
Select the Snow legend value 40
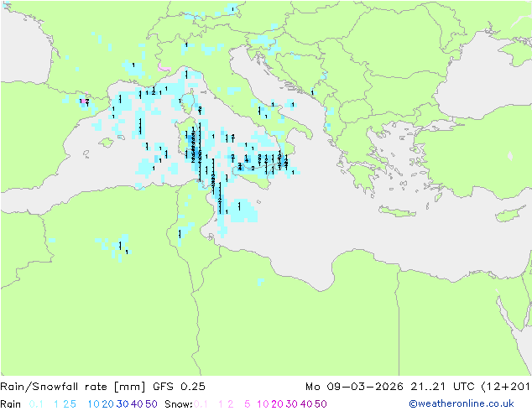click(x=306, y=404)
